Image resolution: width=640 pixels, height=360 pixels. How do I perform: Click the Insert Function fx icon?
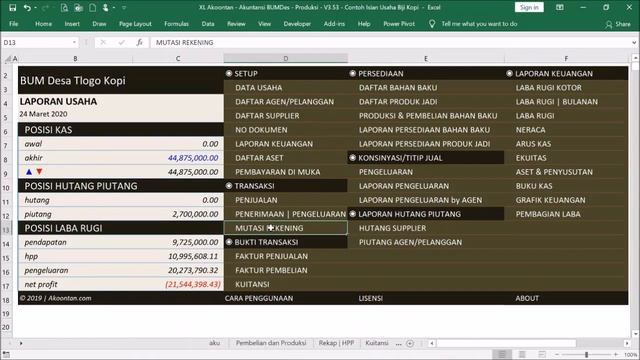(x=139, y=42)
